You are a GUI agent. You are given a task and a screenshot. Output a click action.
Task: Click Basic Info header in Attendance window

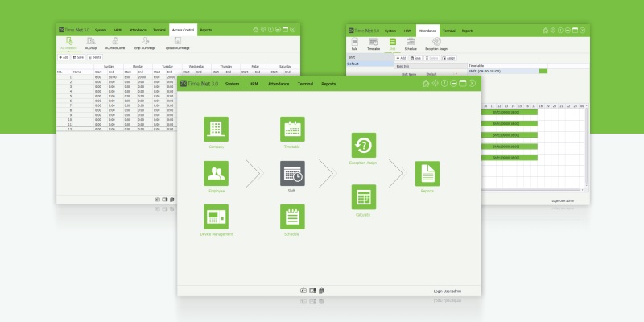(431, 66)
